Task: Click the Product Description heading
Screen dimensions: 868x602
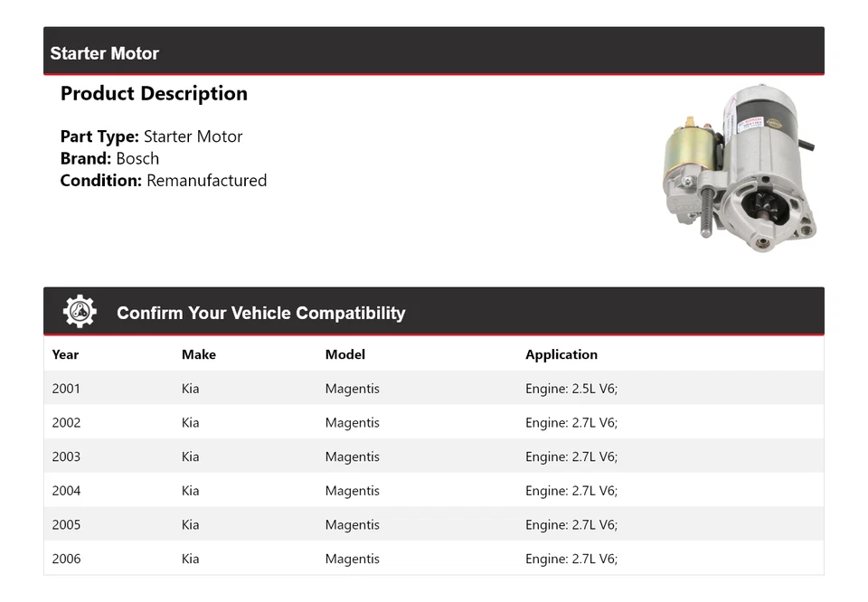Action: [x=154, y=93]
